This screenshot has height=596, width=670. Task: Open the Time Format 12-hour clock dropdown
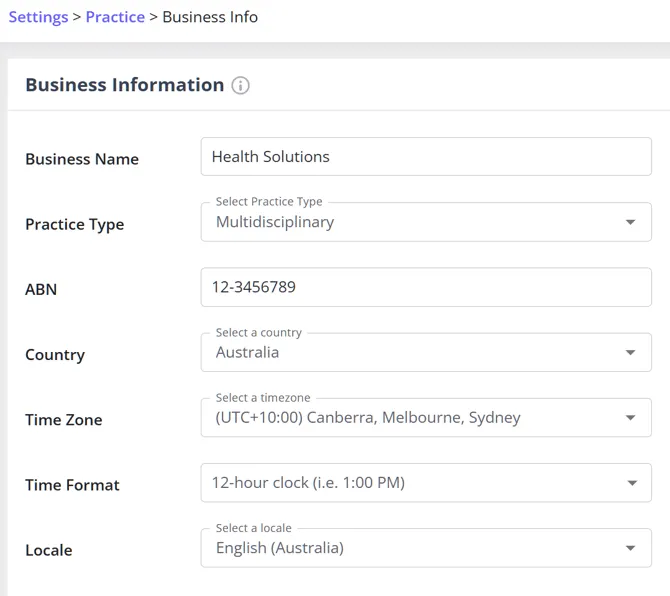click(426, 483)
